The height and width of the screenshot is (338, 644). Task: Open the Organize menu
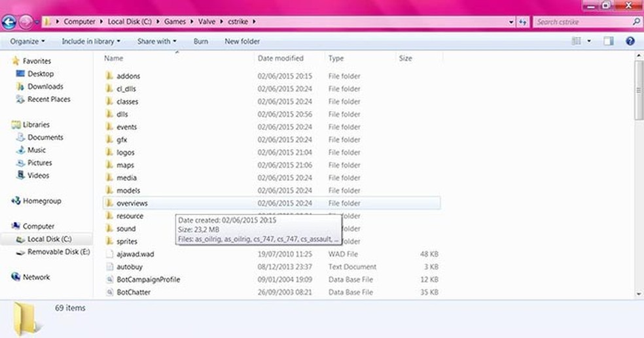tap(27, 41)
